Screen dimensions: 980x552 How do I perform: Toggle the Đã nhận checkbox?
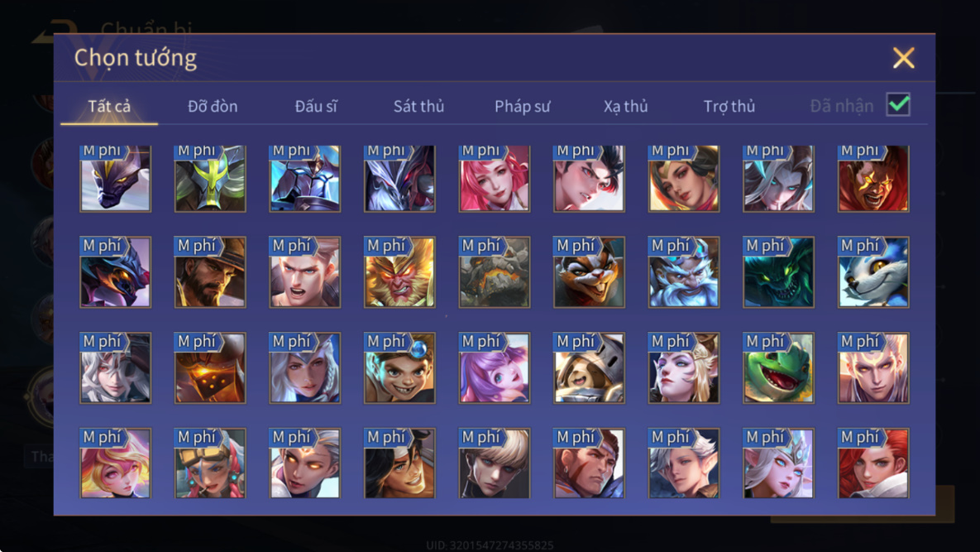pos(898,104)
